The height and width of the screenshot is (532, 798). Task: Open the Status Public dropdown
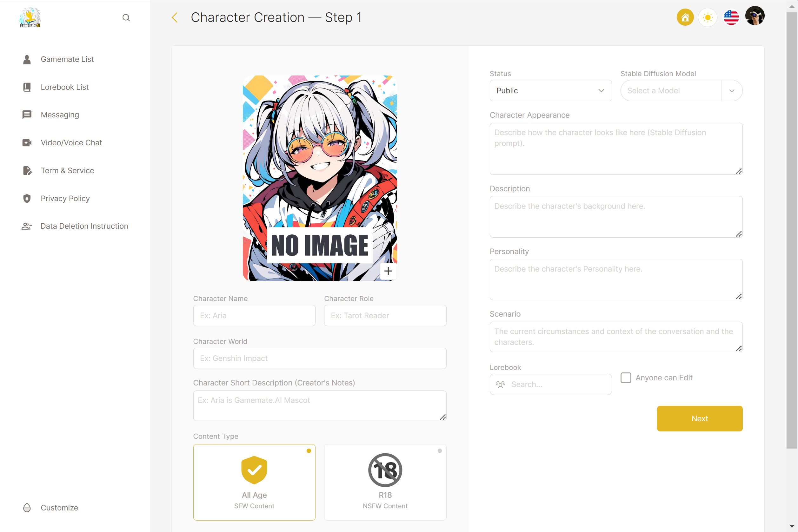(x=550, y=91)
